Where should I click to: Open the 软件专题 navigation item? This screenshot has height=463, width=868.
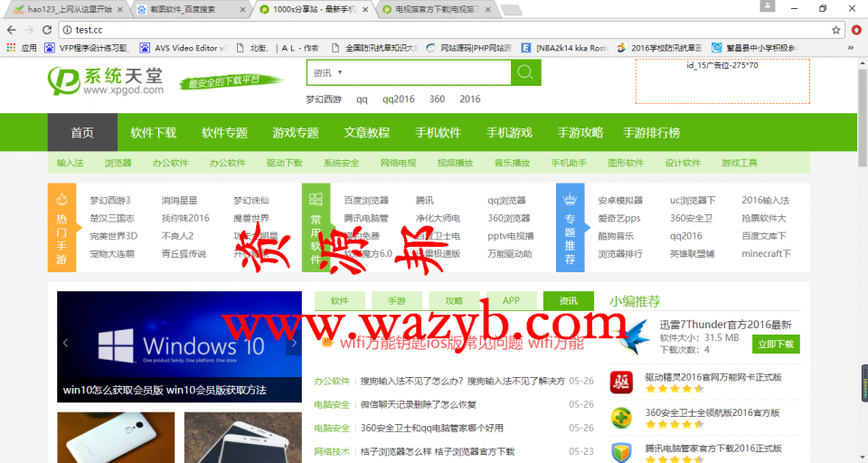[225, 132]
